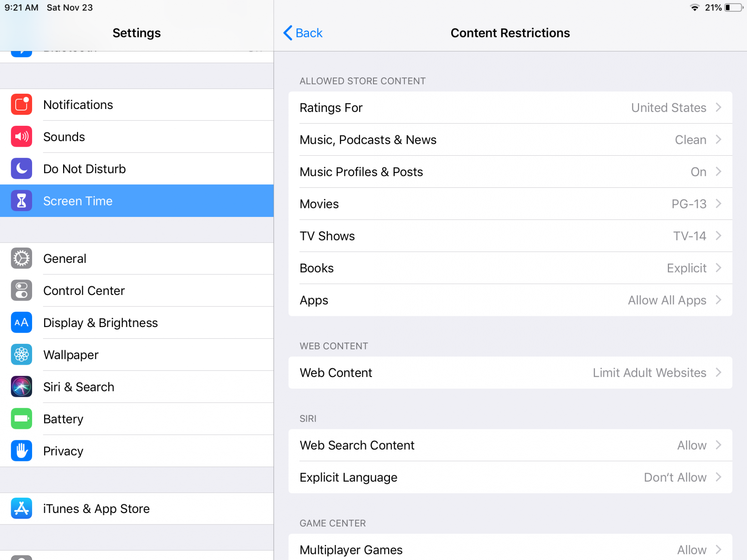Open the Movies row

[510, 204]
